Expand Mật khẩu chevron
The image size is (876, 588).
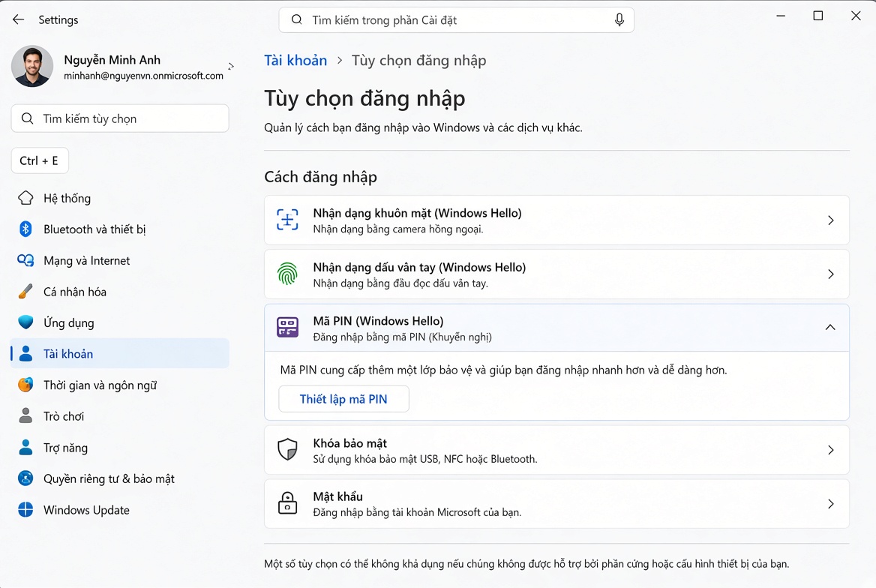tap(831, 503)
